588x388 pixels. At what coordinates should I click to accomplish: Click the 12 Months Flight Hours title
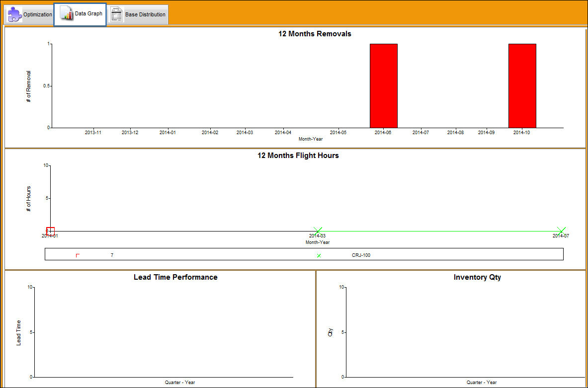[x=298, y=155]
